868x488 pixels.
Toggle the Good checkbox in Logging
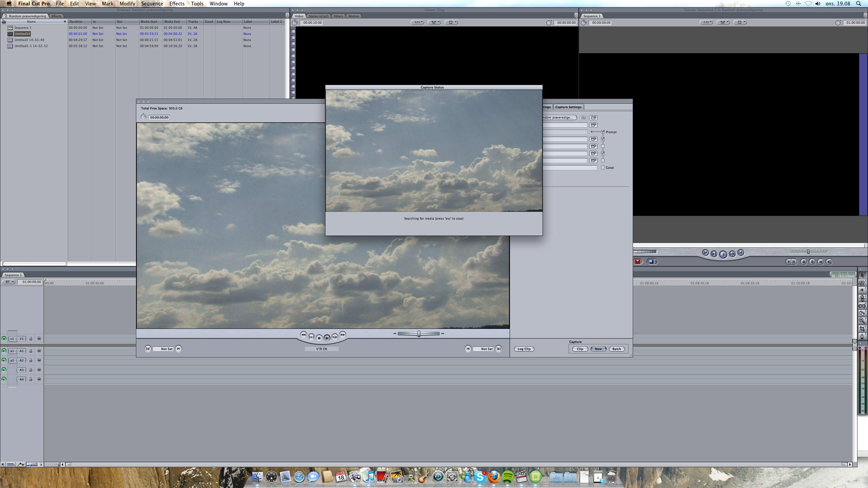tap(603, 167)
